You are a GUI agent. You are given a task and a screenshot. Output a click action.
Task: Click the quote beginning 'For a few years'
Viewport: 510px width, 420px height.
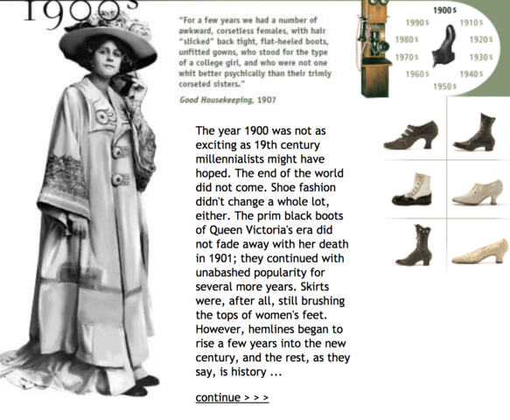(x=255, y=52)
